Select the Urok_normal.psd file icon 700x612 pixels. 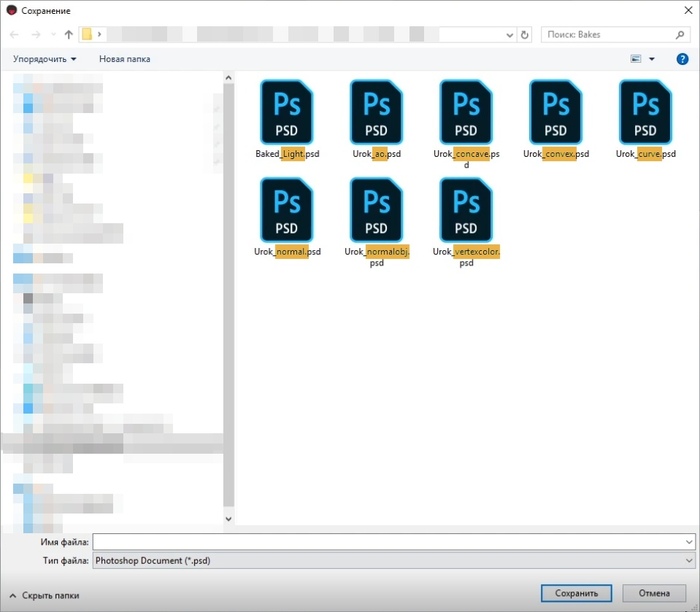click(x=287, y=210)
